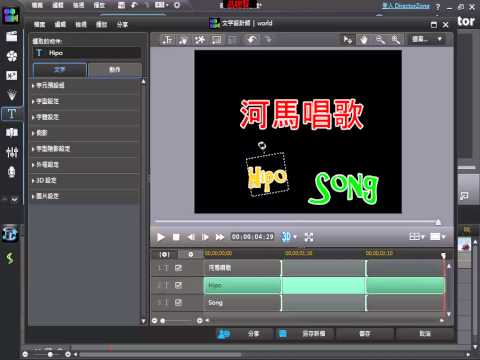
Task: Step to next frame
Action: pos(205,237)
